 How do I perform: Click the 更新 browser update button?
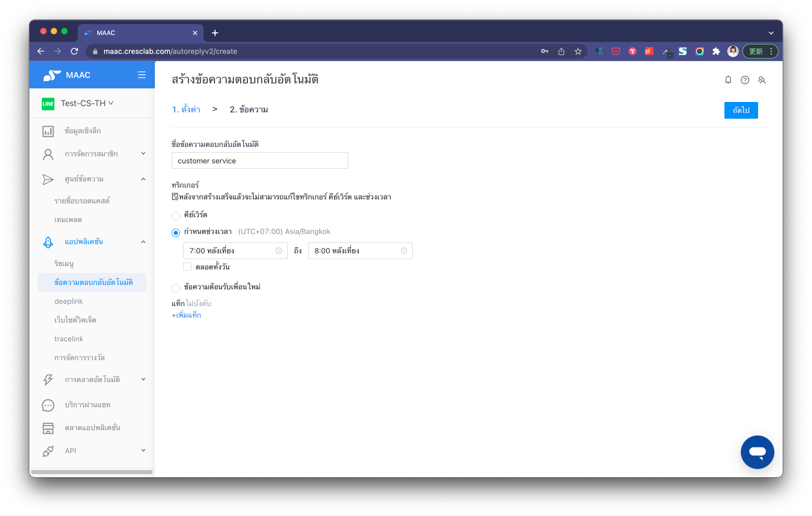(x=760, y=51)
